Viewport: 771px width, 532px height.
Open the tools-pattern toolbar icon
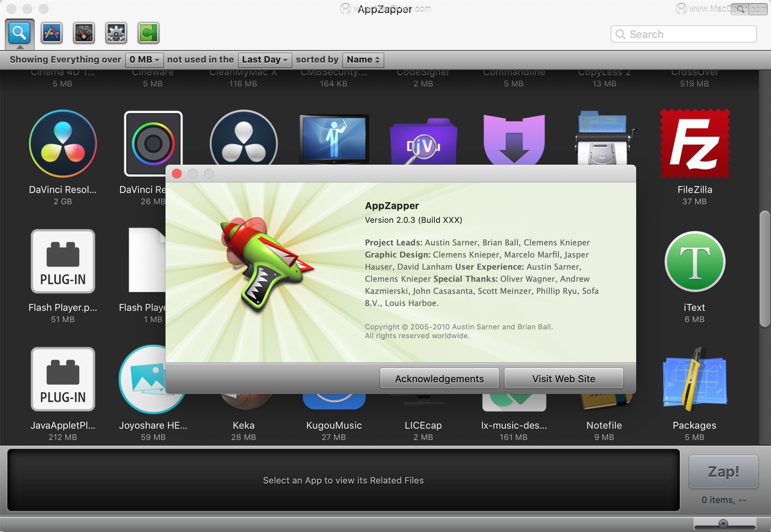pos(84,33)
